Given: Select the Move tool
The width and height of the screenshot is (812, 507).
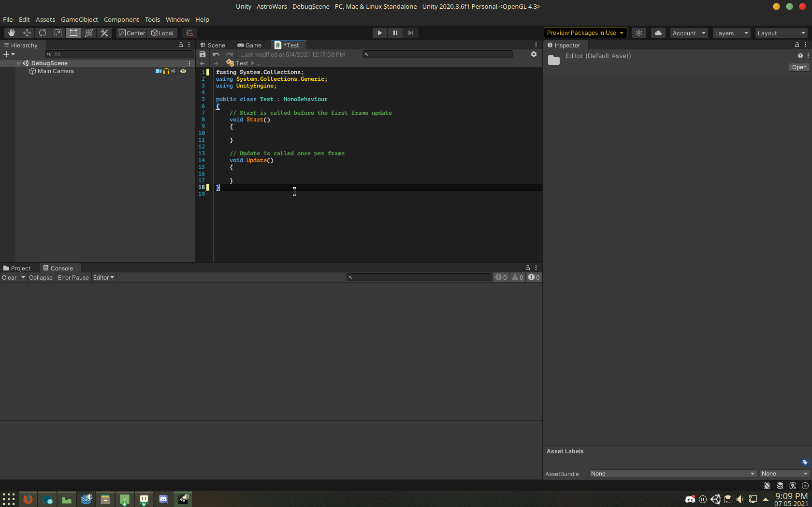Looking at the screenshot, I should click(x=27, y=33).
